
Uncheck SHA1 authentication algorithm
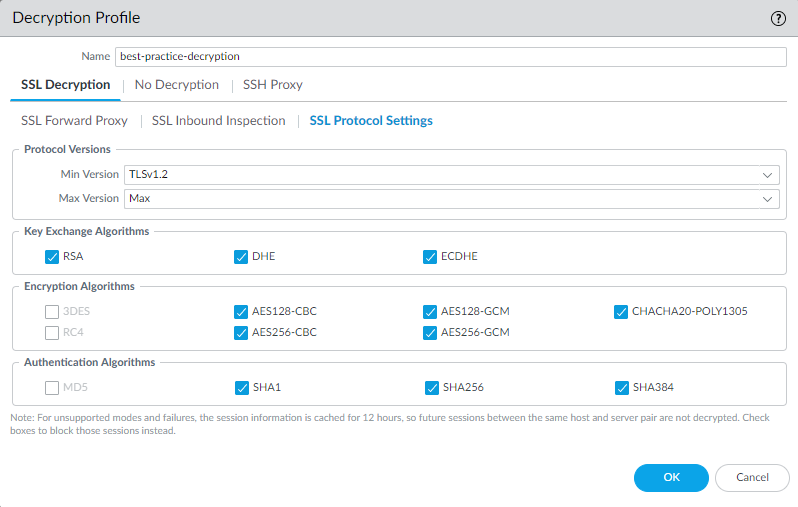(x=241, y=387)
